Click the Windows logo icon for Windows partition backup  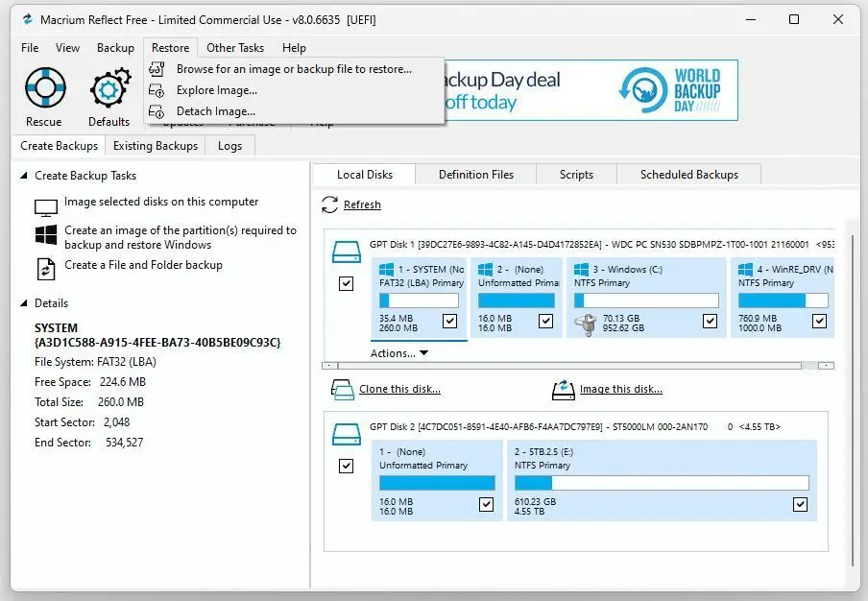click(46, 234)
